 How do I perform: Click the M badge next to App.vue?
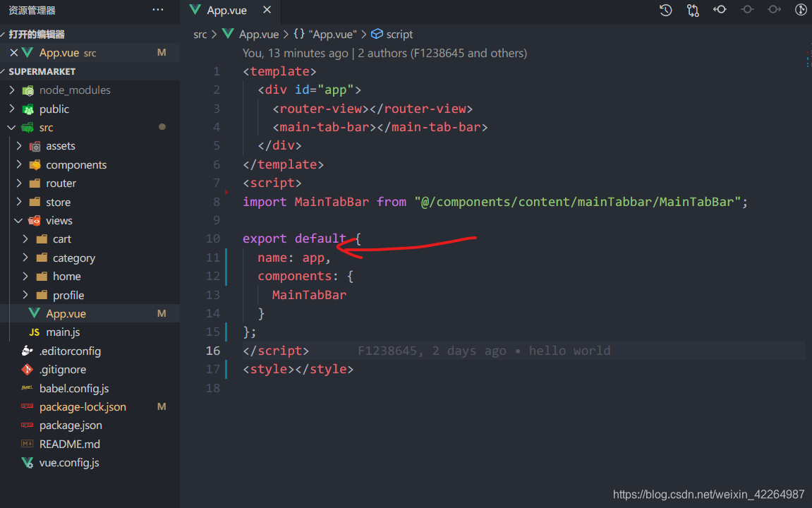tap(162, 313)
